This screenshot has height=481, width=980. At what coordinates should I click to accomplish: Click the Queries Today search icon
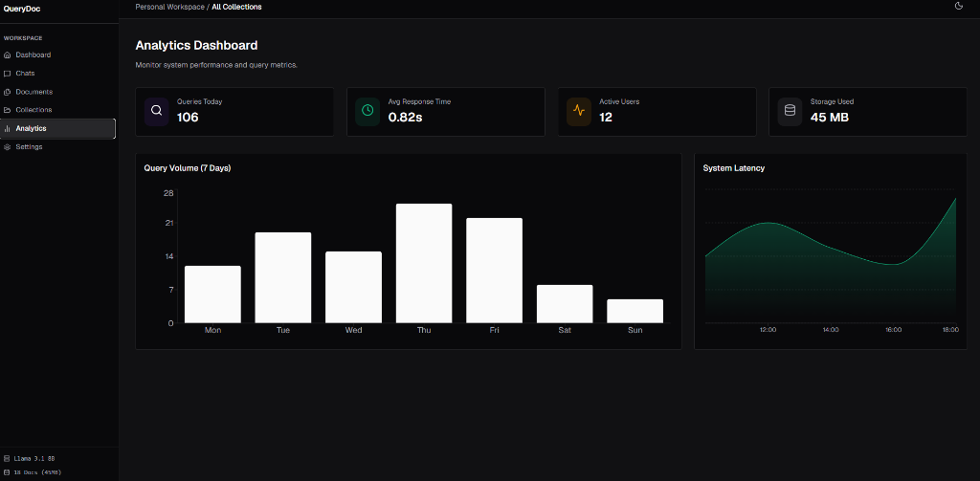pyautogui.click(x=157, y=111)
